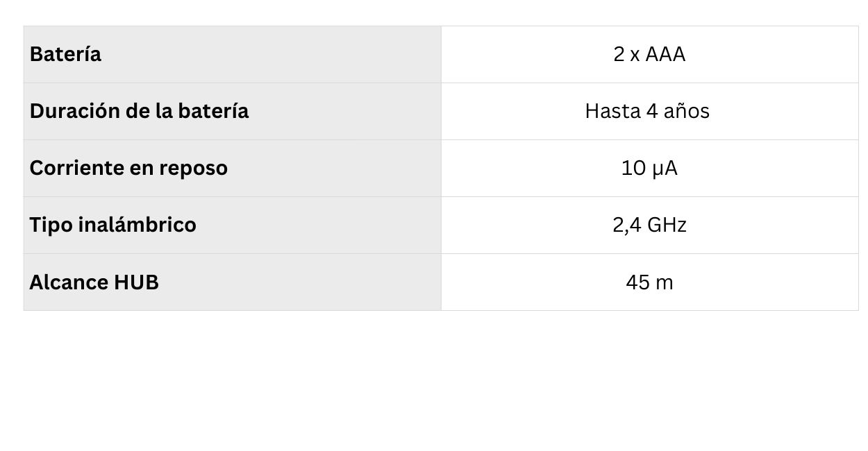Click the 'Tipo inalámbrico' row label

(x=112, y=225)
